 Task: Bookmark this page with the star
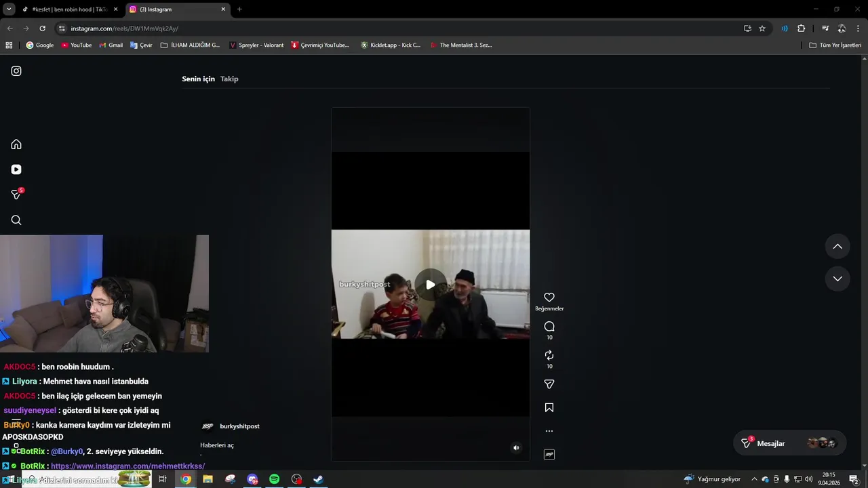click(762, 28)
